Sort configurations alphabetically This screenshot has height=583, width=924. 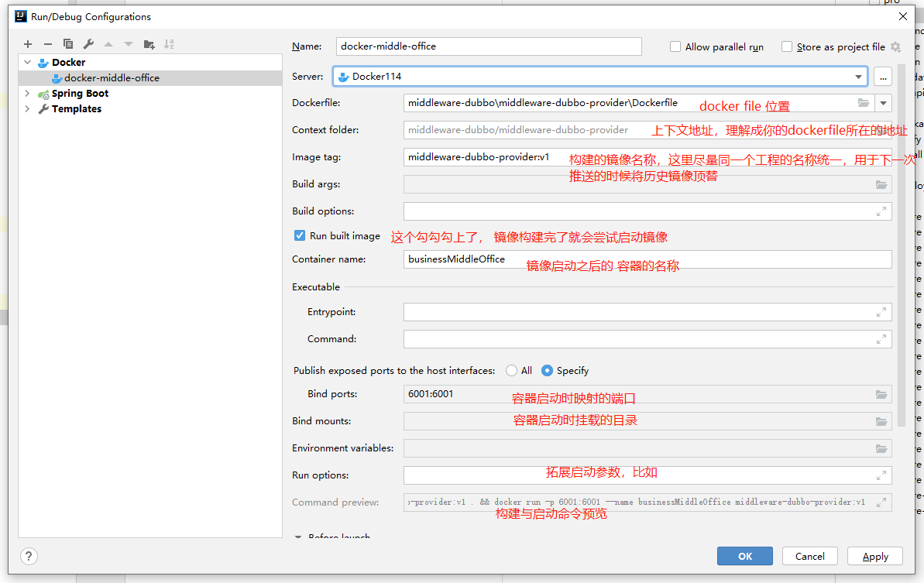[169, 44]
